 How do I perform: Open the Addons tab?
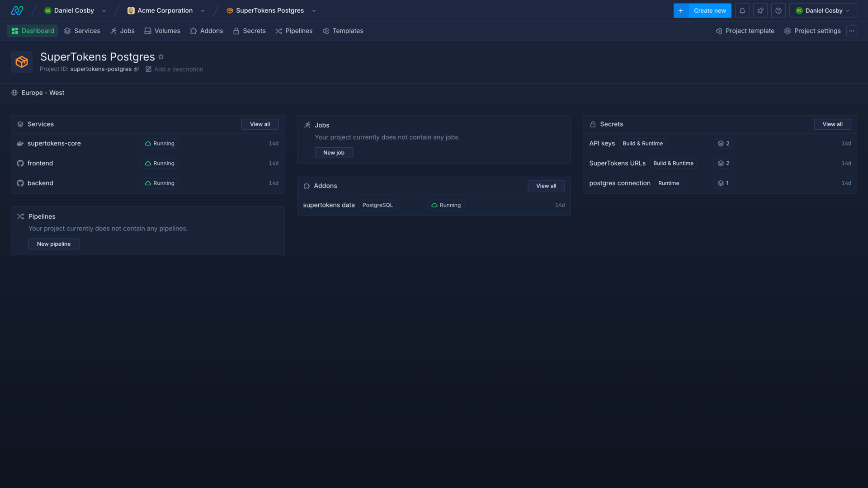click(207, 31)
